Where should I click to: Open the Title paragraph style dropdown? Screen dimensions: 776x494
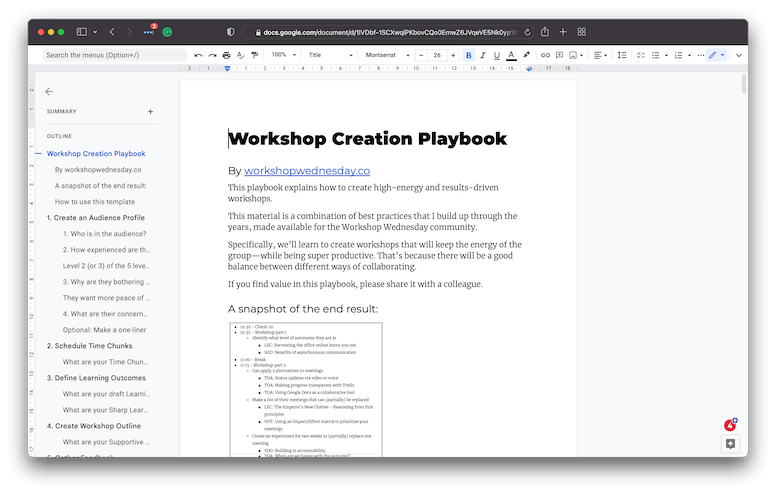(330, 55)
